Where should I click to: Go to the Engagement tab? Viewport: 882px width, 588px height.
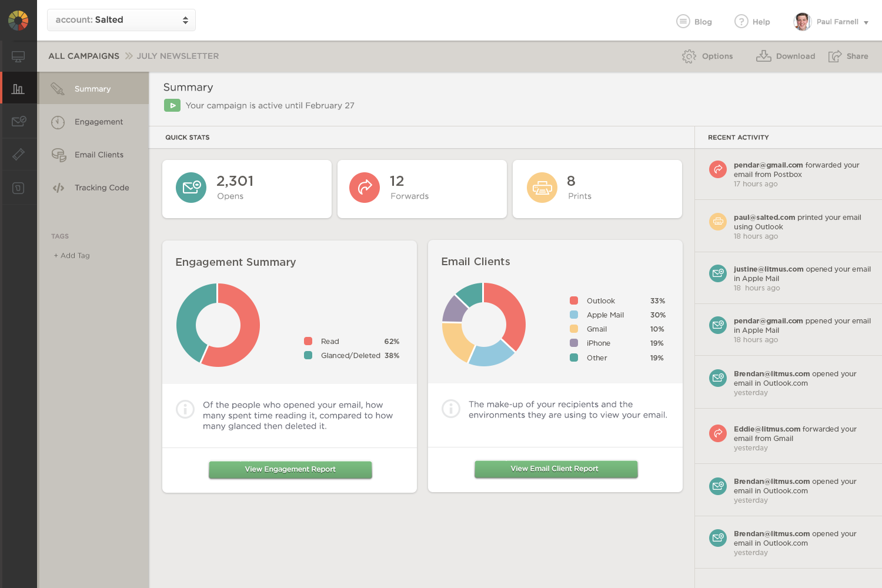[x=98, y=122]
